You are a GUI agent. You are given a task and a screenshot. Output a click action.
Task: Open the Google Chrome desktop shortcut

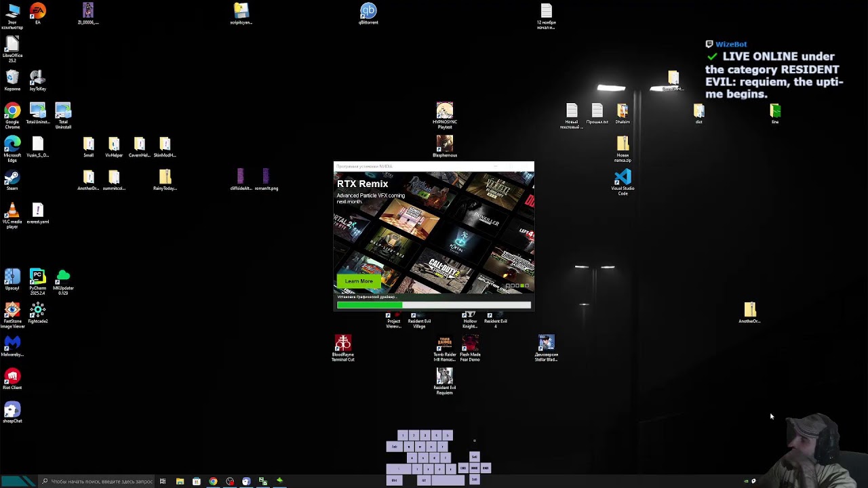[x=12, y=116]
